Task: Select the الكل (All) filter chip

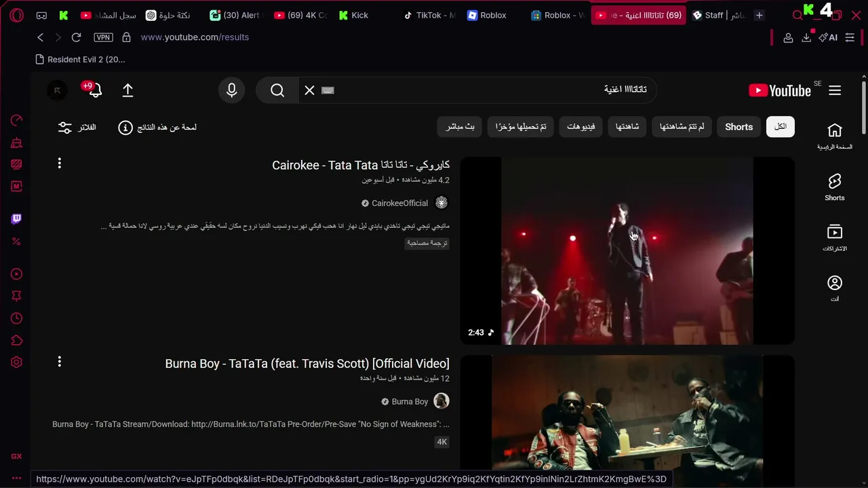Action: click(781, 127)
